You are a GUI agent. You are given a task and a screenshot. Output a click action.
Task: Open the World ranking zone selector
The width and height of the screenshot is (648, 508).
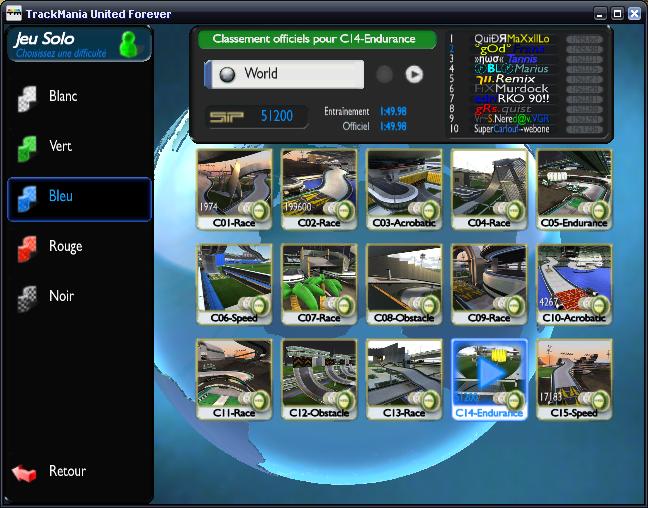pyautogui.click(x=285, y=74)
